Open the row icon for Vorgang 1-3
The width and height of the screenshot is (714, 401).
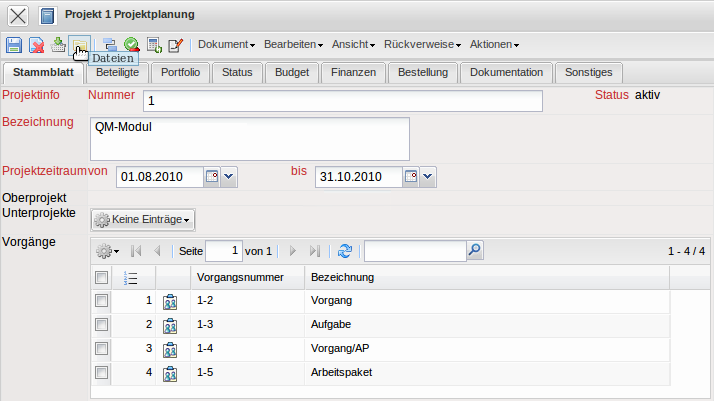click(170, 325)
